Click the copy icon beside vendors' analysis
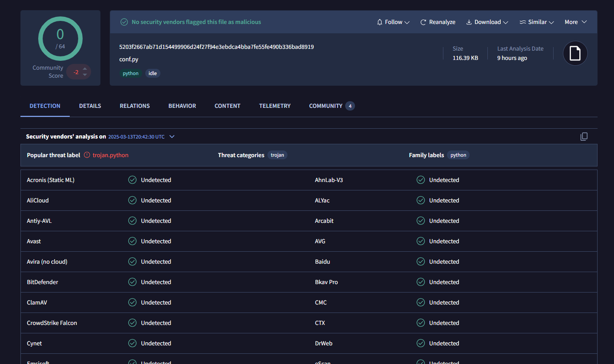The height and width of the screenshot is (364, 614). pyautogui.click(x=584, y=137)
